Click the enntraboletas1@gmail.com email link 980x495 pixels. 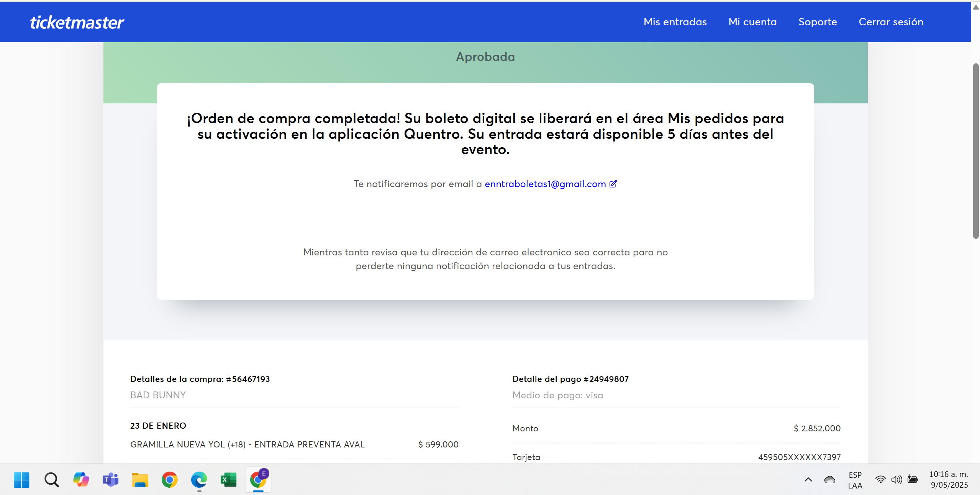coord(545,184)
